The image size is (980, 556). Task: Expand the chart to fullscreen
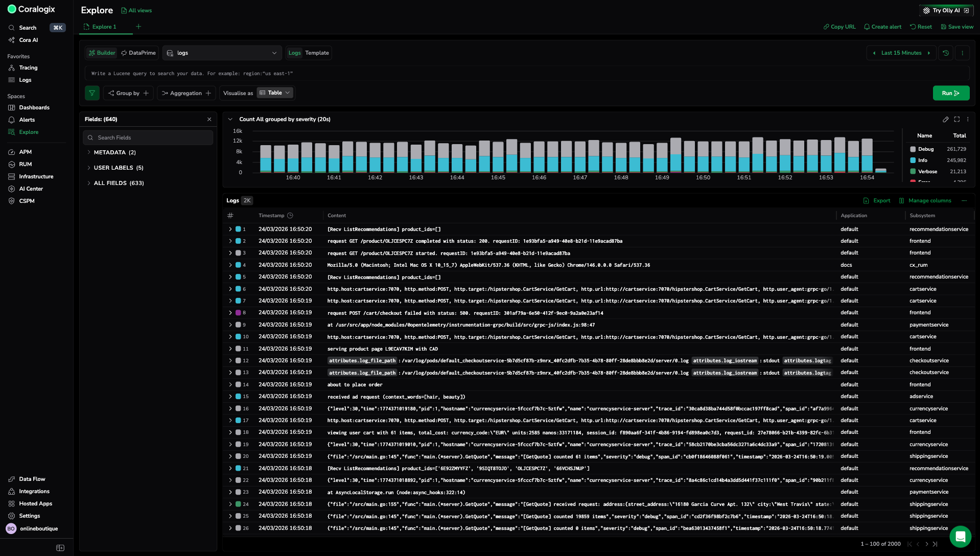[x=957, y=120]
